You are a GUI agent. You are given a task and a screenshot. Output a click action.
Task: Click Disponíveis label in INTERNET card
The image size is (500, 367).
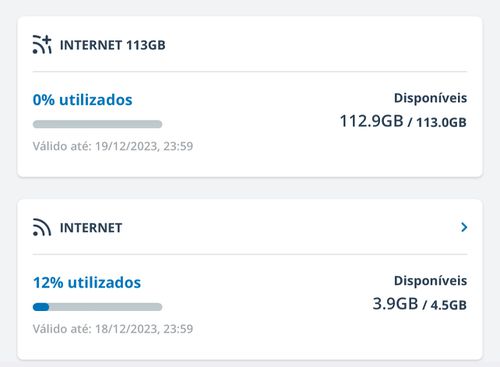430,281
